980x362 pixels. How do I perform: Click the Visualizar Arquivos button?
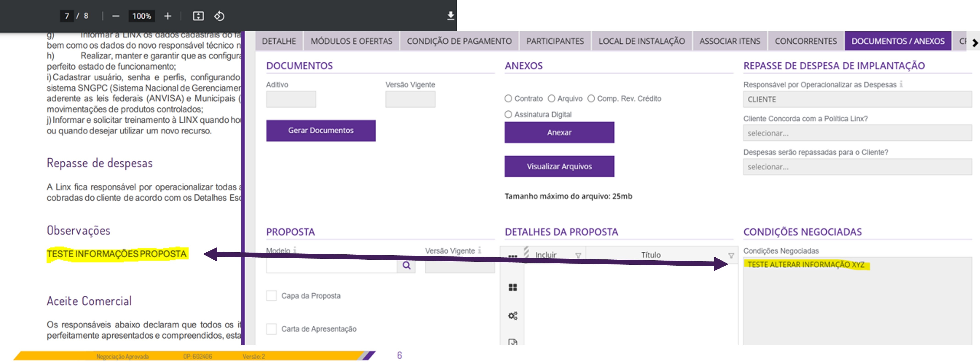[x=559, y=166]
